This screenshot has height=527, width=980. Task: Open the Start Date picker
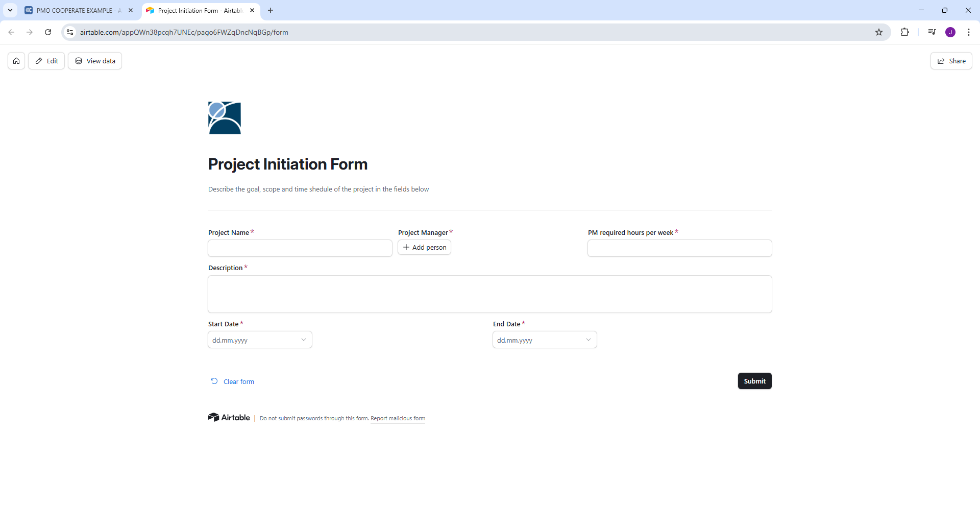tap(260, 340)
